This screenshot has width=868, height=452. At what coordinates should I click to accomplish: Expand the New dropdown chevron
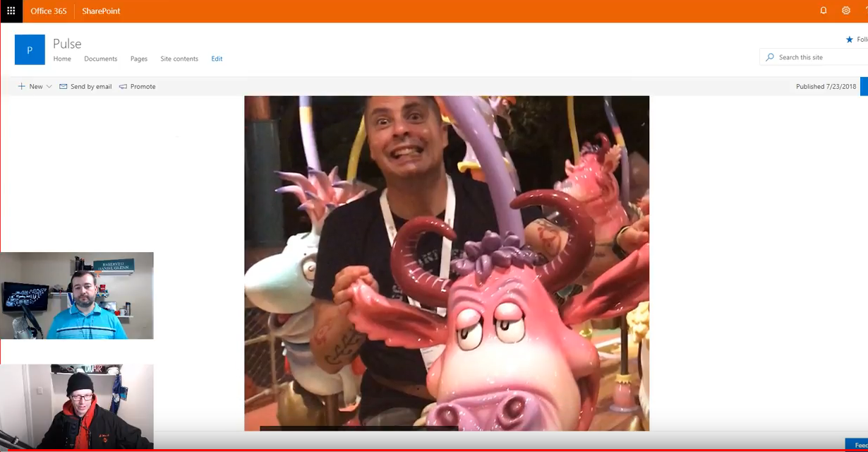pyautogui.click(x=49, y=86)
